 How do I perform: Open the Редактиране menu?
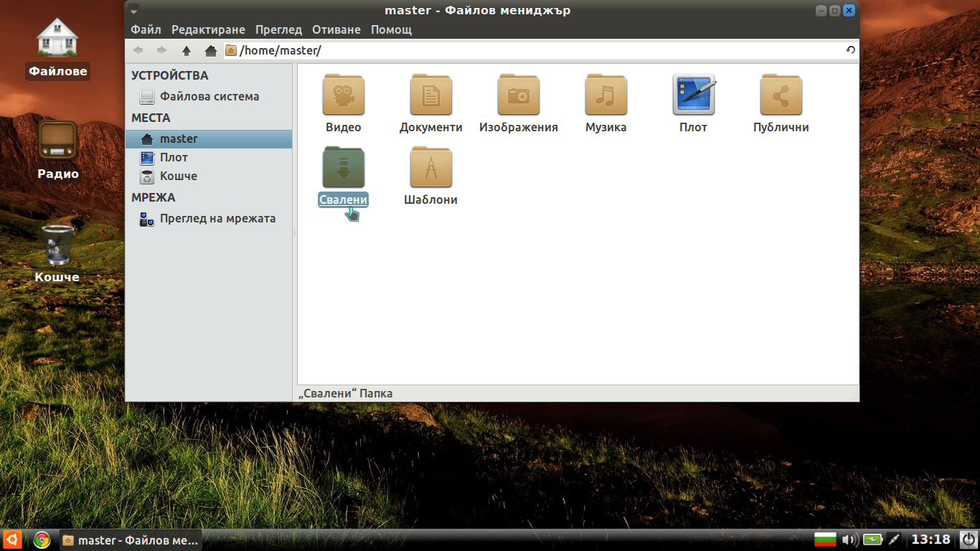pos(208,30)
